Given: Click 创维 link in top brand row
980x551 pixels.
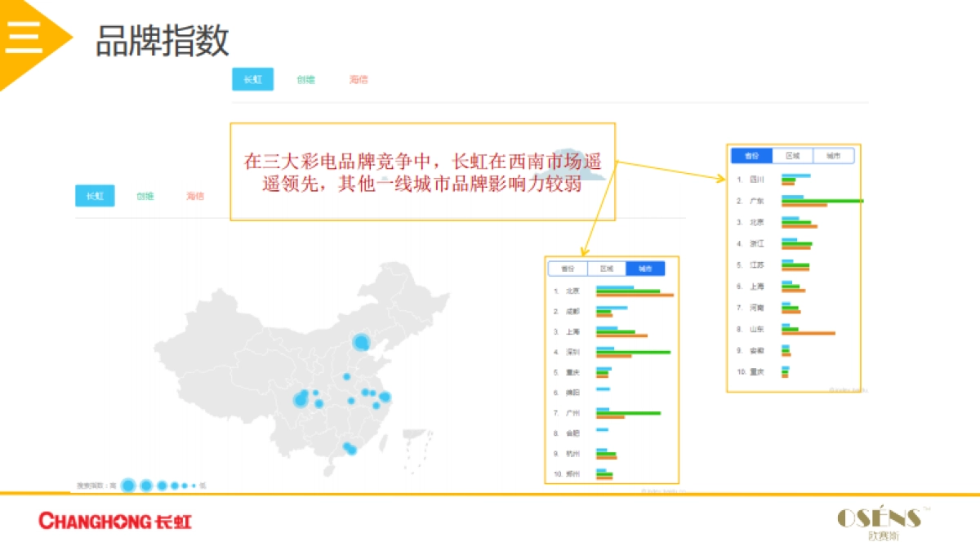Looking at the screenshot, I should point(305,79).
